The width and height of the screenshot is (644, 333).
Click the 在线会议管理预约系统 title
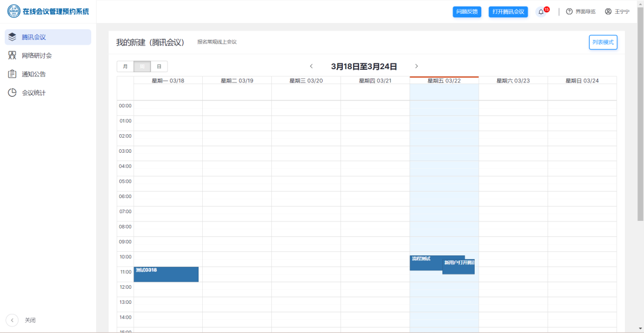tap(56, 11)
